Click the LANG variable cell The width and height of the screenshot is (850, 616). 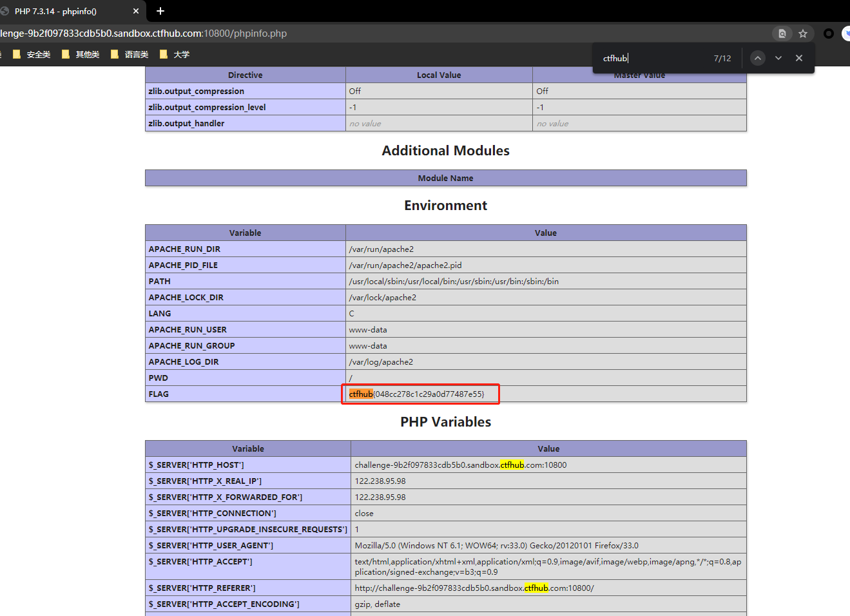pos(245,313)
